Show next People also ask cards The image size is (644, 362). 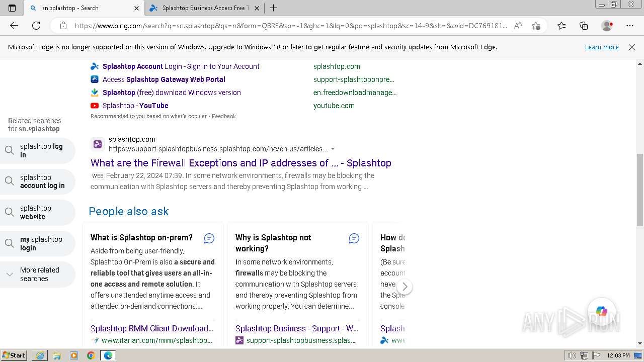(x=405, y=287)
